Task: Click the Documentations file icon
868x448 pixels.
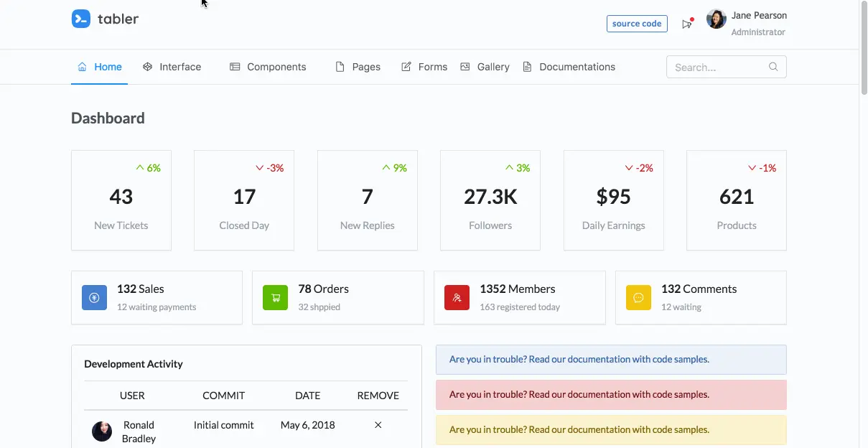Action: tap(527, 67)
